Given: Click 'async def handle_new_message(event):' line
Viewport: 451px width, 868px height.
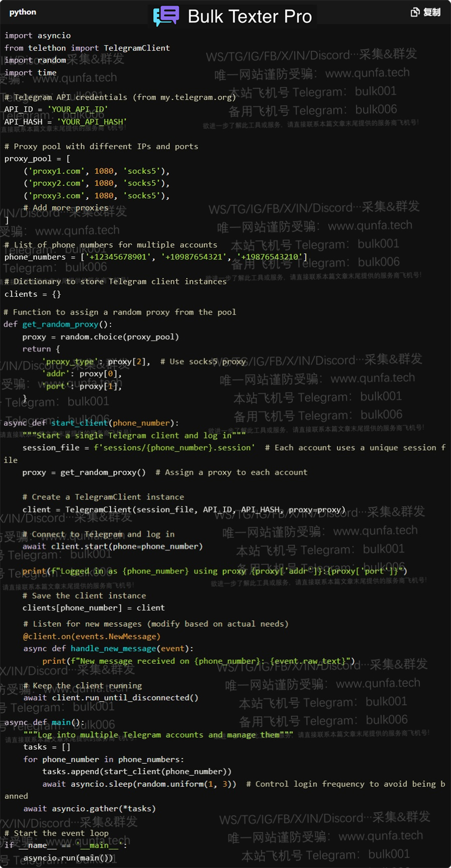Looking at the screenshot, I should 108,648.
